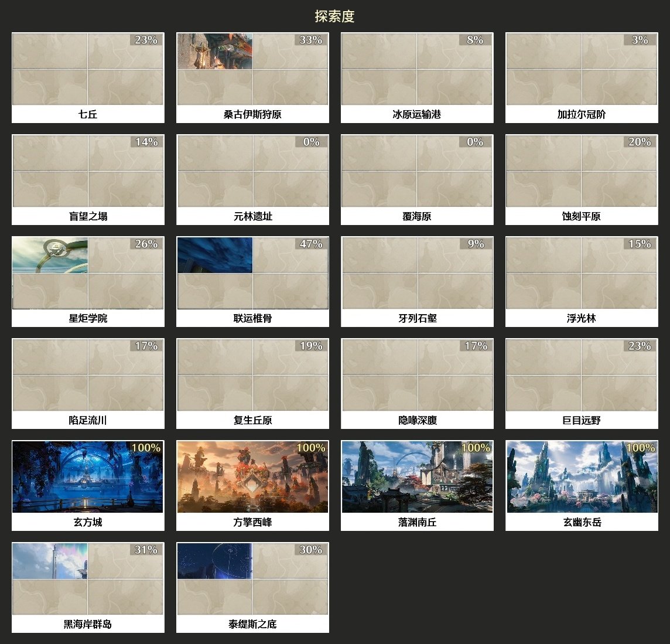
Task: Select the 隐喙深腹 name text
Action: 417,420
